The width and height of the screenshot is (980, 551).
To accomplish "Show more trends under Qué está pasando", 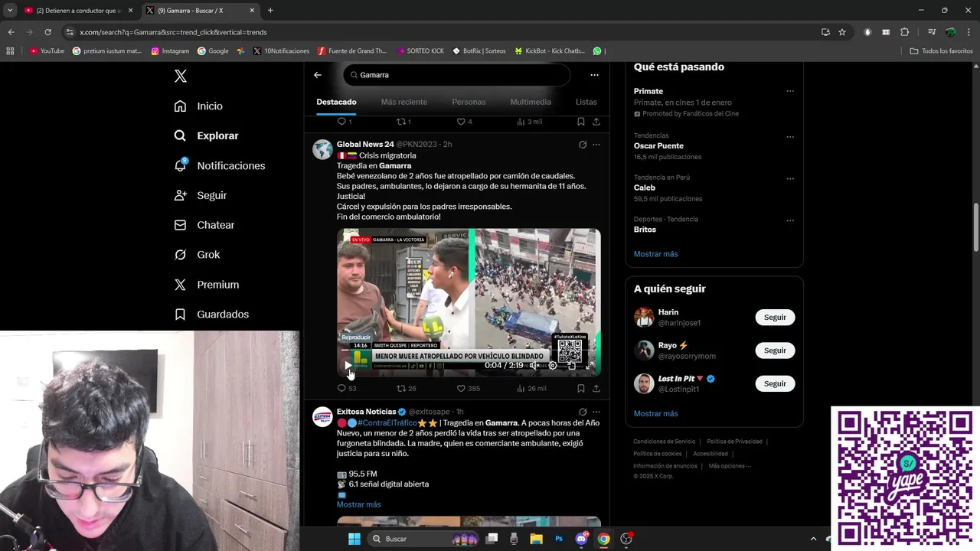I will (655, 254).
